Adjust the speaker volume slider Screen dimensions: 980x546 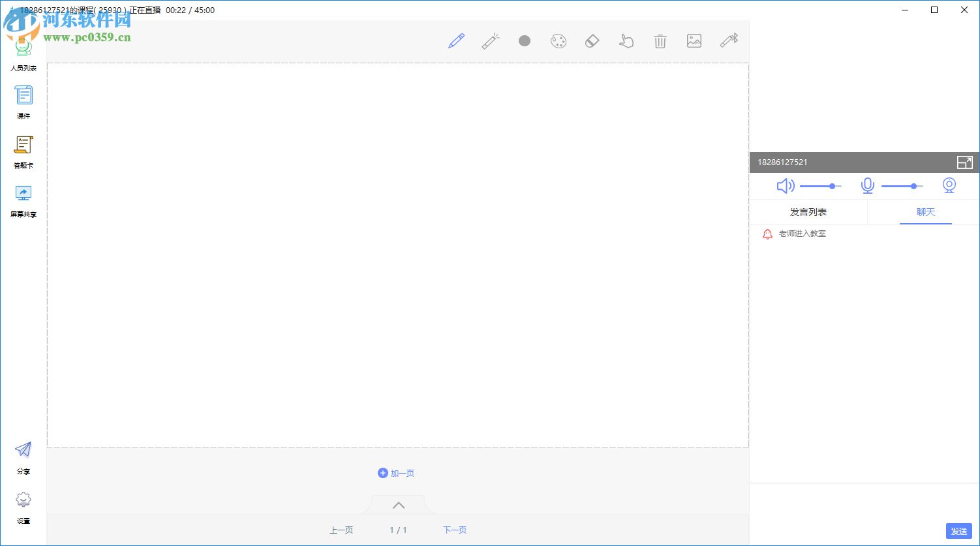click(821, 187)
